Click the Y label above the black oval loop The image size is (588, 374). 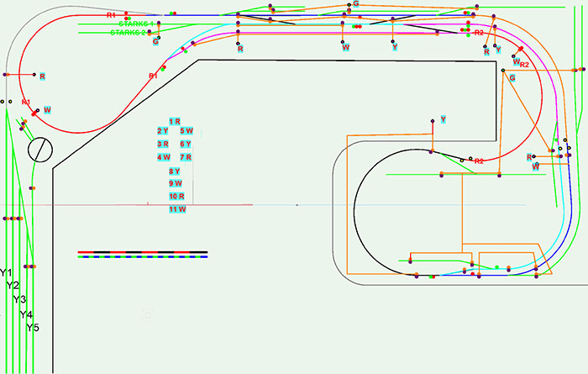[x=444, y=119]
